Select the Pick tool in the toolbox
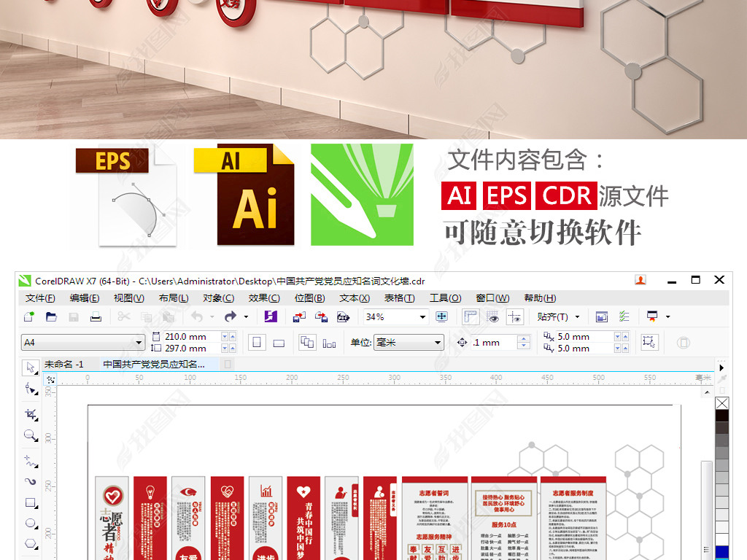Screen dimensions: 747x560 (30, 367)
